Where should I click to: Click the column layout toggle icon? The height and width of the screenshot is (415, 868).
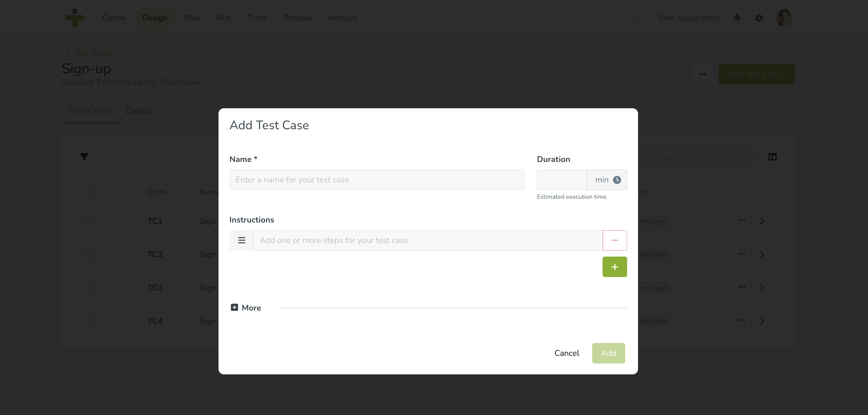pyautogui.click(x=773, y=157)
